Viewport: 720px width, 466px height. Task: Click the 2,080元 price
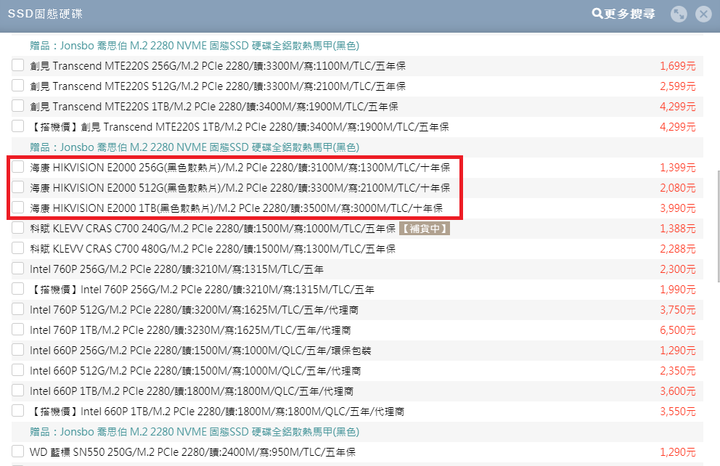point(678,188)
